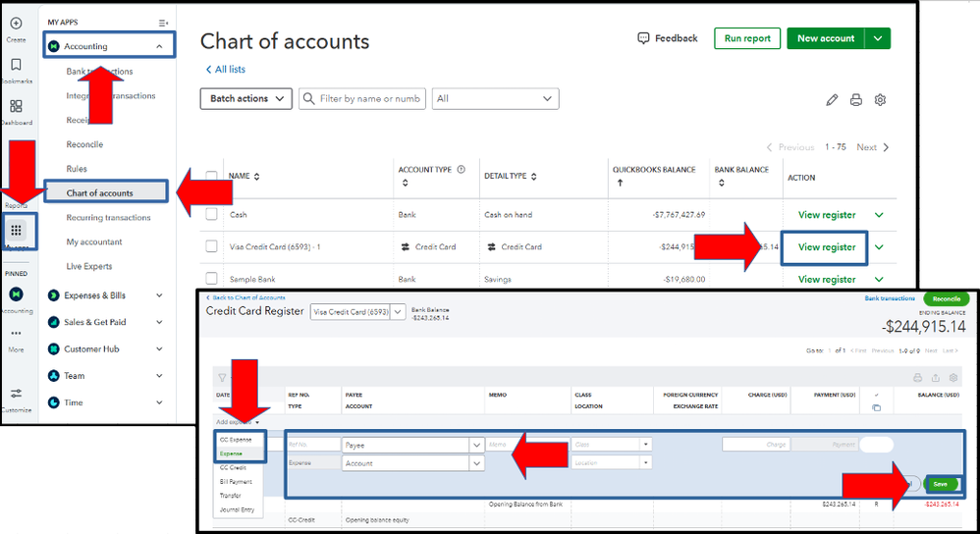Open Bookmarks in the left rail
Viewport: 980px width, 534px height.
pyautogui.click(x=17, y=65)
